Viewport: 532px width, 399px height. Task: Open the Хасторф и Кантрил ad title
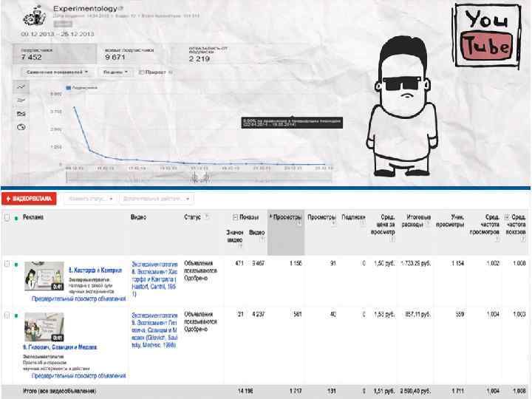click(95, 270)
